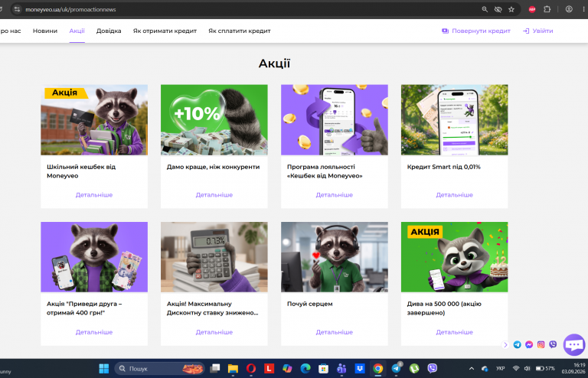Open Microsoft Edge from the taskbar

pyautogui.click(x=305, y=369)
